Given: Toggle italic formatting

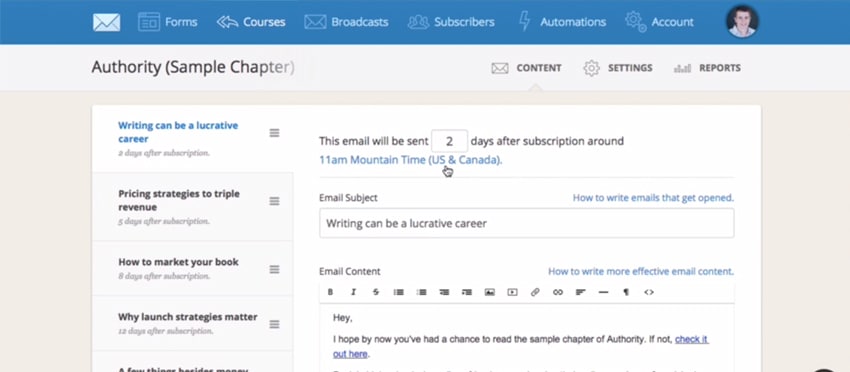Looking at the screenshot, I should click(353, 292).
